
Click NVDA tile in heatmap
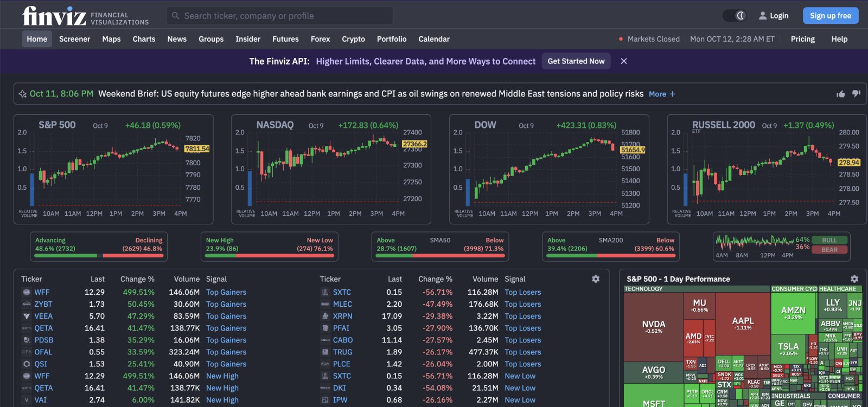pyautogui.click(x=653, y=327)
